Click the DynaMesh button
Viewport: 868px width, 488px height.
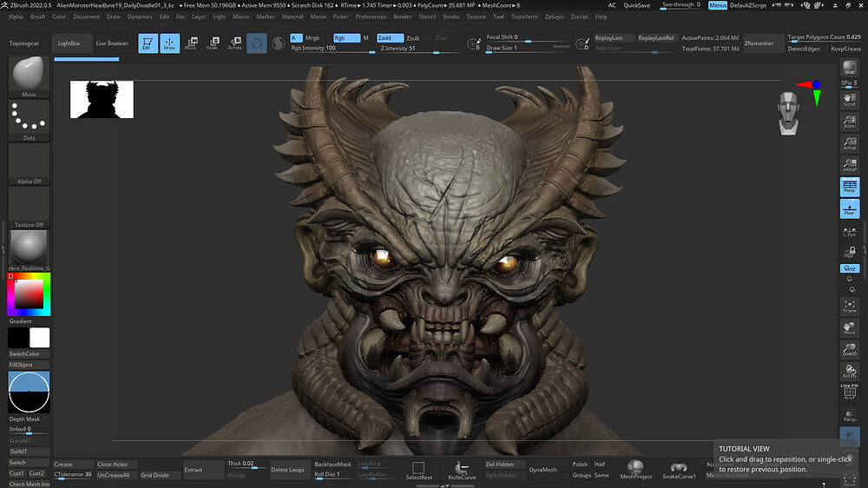(542, 470)
